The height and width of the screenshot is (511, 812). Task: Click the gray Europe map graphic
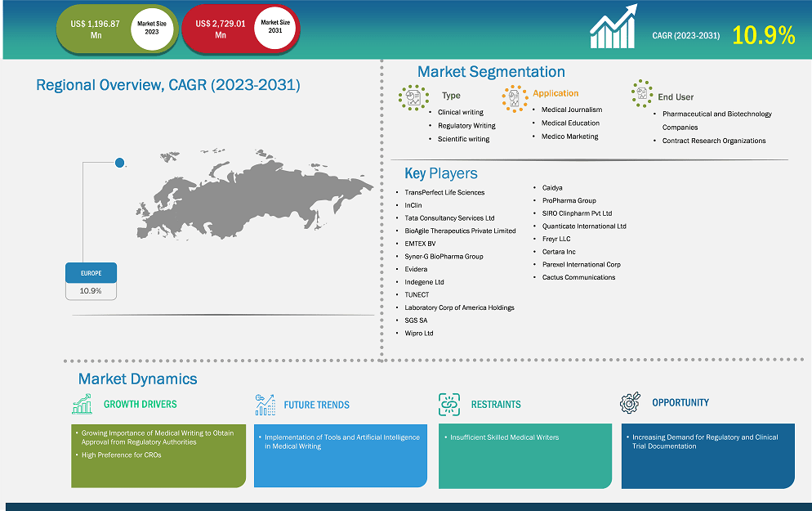254,195
